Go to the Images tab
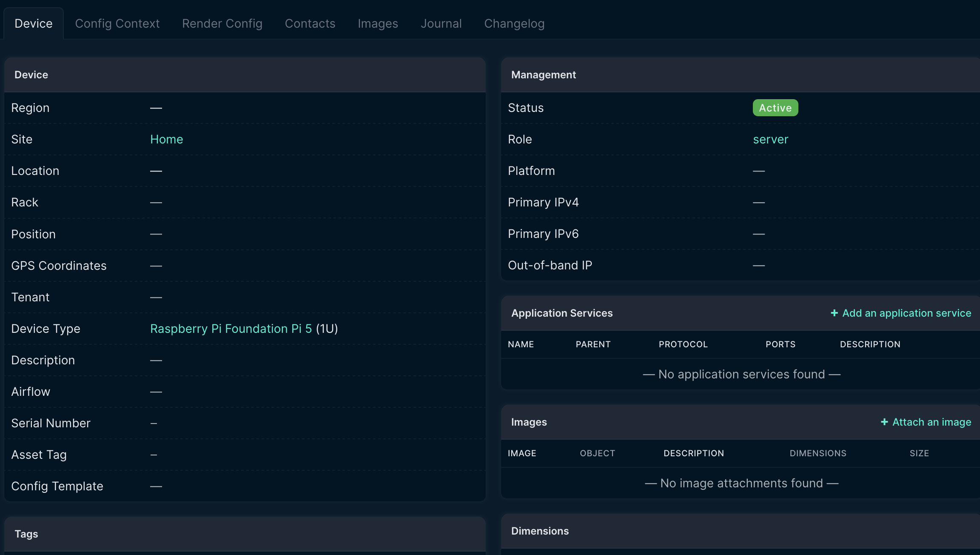The image size is (980, 555). point(378,23)
